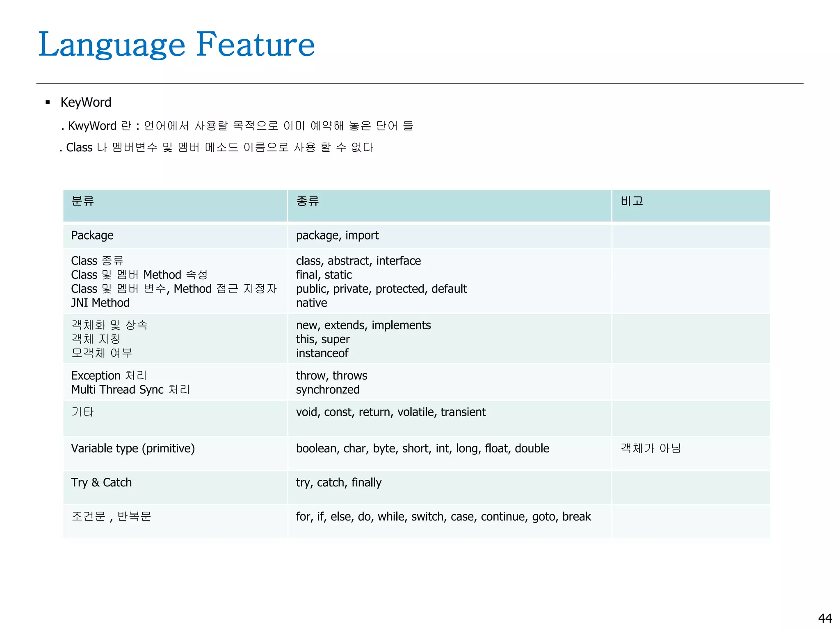Click the 'Exception 처리' label

pos(109,376)
